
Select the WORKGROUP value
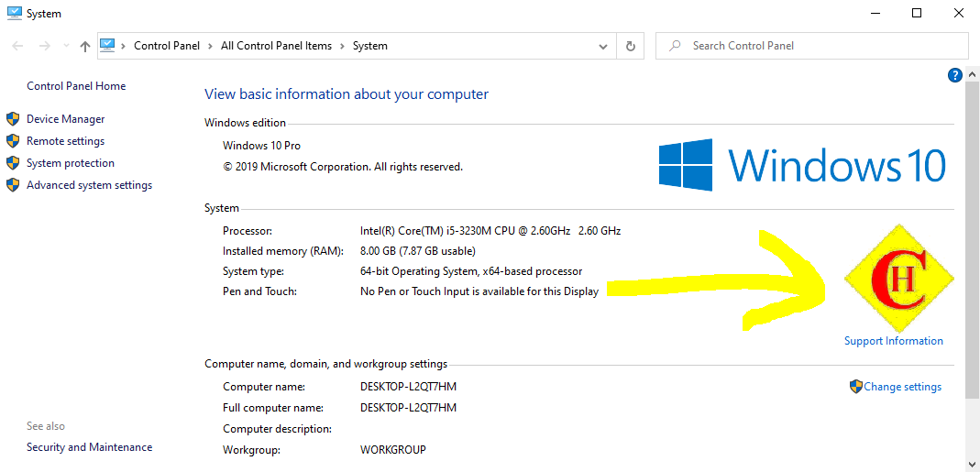click(393, 449)
